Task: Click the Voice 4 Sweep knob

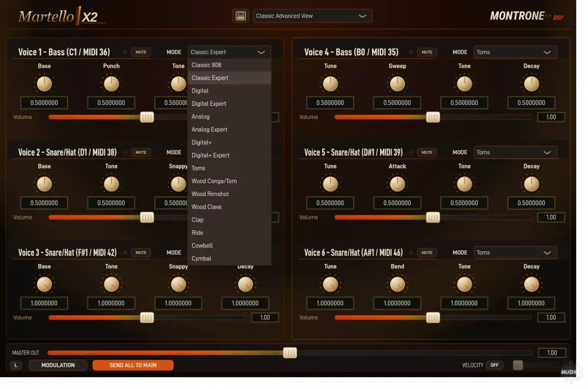Action: (397, 84)
